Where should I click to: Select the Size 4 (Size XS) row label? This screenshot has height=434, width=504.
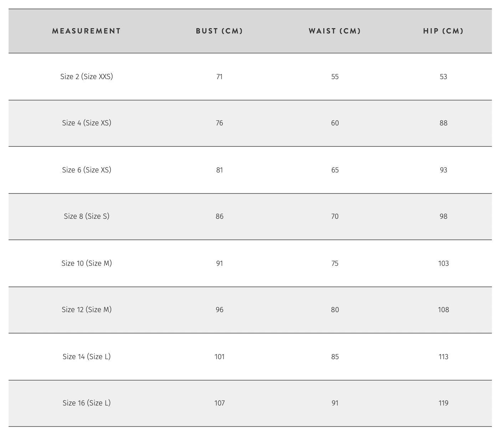[x=87, y=123]
